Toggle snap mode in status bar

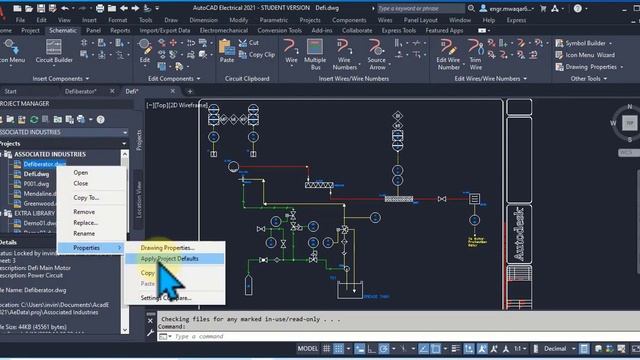pyautogui.click(x=338, y=349)
